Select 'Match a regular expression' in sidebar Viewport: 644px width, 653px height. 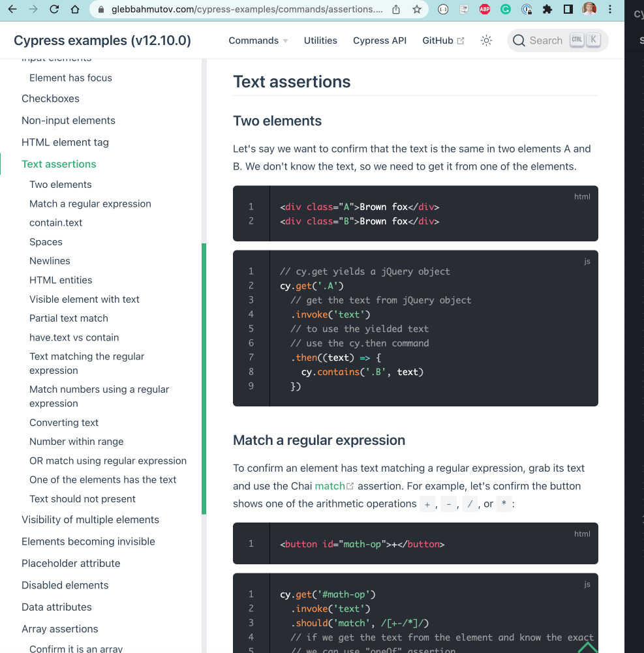[90, 204]
